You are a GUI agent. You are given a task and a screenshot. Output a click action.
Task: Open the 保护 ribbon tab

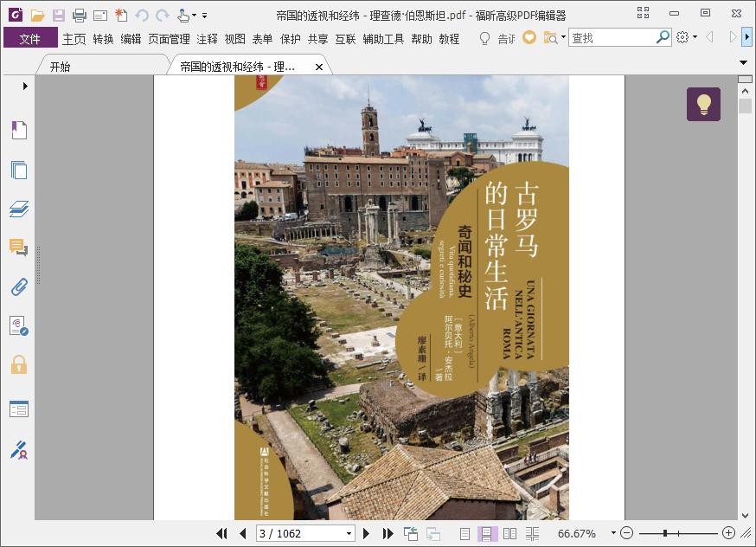pyautogui.click(x=291, y=39)
